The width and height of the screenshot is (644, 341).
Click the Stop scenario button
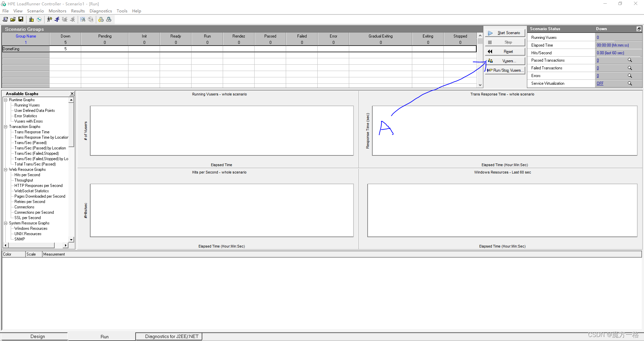(x=505, y=42)
